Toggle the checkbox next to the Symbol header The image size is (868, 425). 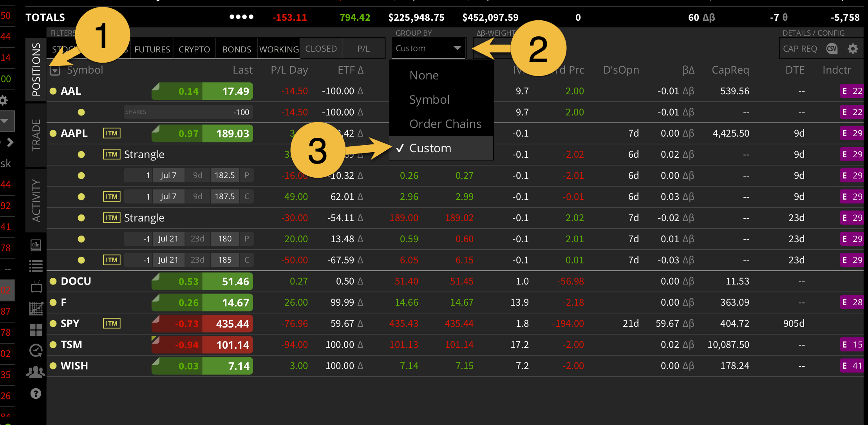(x=54, y=70)
